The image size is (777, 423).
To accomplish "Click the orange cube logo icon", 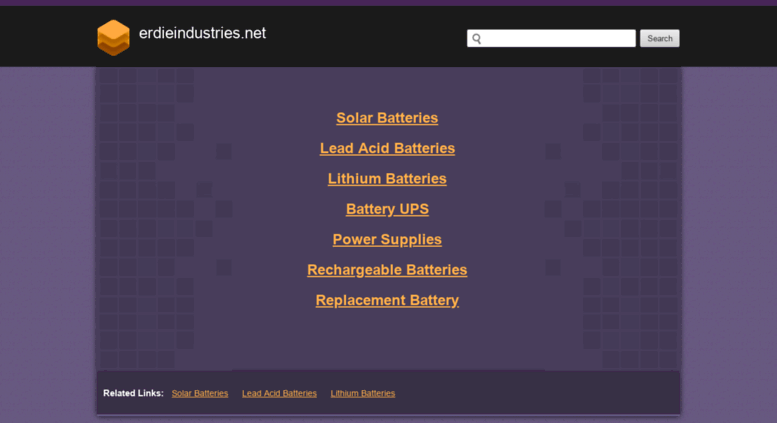I will click(113, 38).
